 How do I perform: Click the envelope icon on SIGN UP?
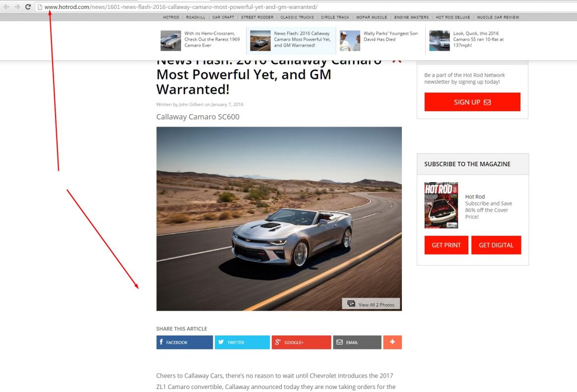tap(487, 102)
